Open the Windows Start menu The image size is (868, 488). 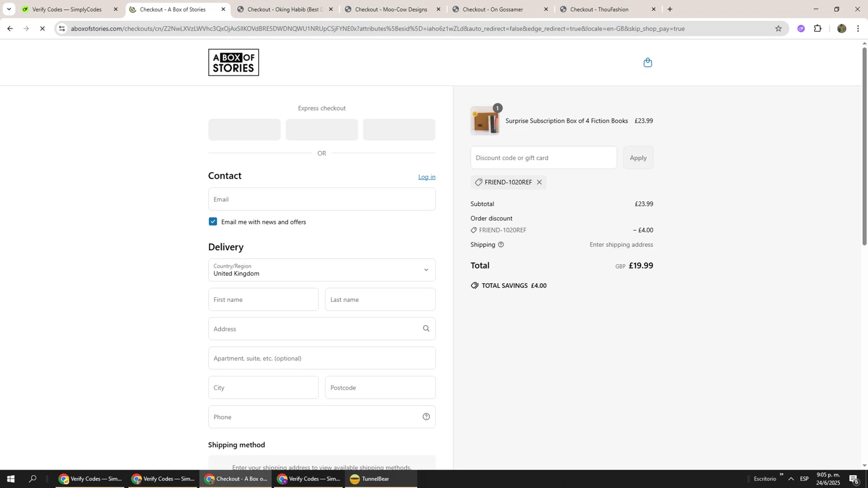(10, 479)
